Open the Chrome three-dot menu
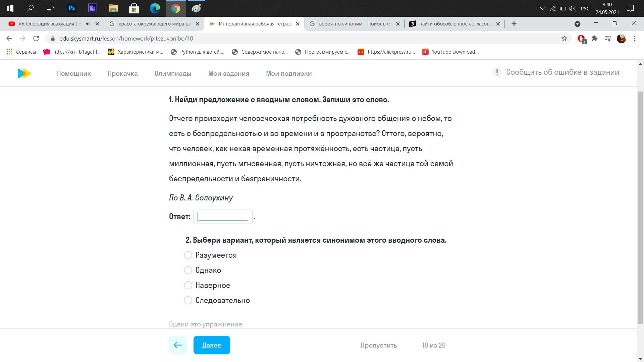The image size is (644, 362). pyautogui.click(x=635, y=39)
